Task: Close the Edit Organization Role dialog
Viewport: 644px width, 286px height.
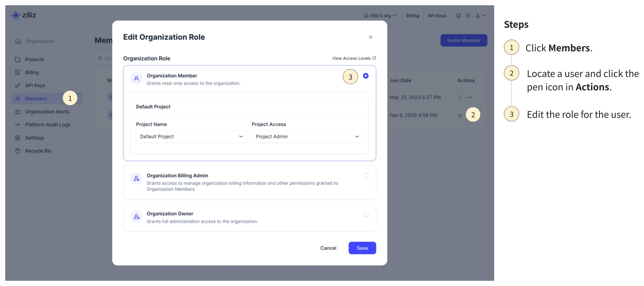Action: [x=371, y=37]
